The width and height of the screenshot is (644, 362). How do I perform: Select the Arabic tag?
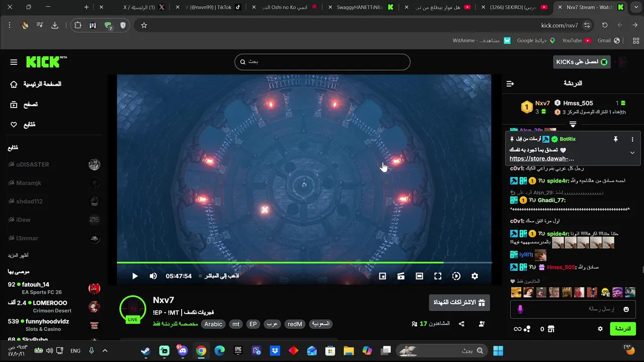click(213, 324)
